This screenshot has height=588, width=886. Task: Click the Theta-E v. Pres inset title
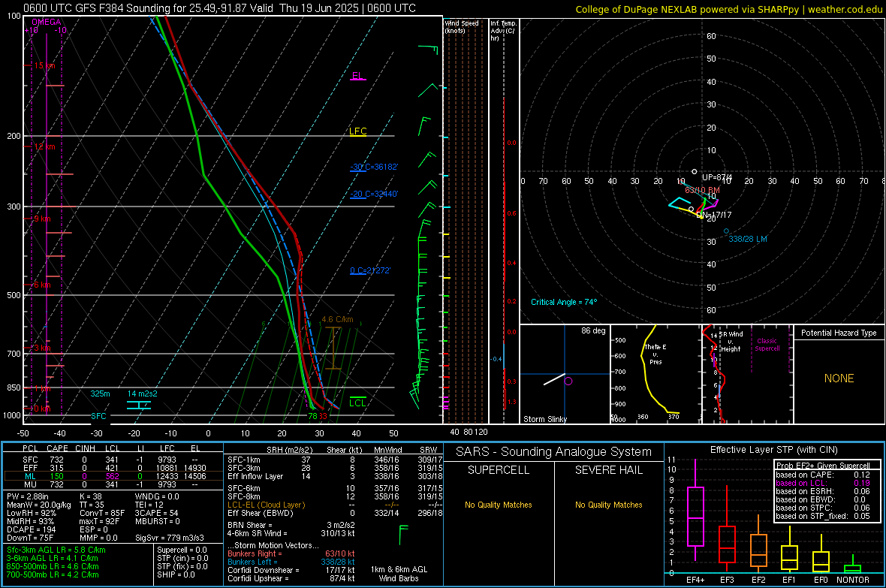[655, 354]
